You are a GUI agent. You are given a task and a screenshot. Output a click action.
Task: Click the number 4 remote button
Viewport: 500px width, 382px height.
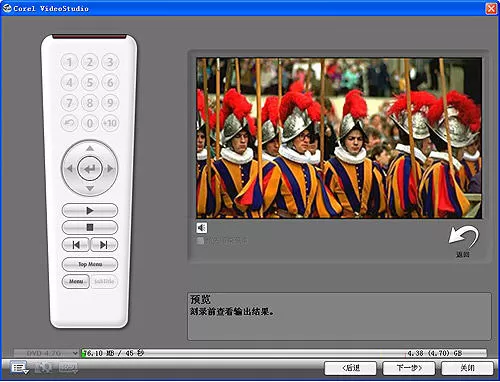[69, 82]
